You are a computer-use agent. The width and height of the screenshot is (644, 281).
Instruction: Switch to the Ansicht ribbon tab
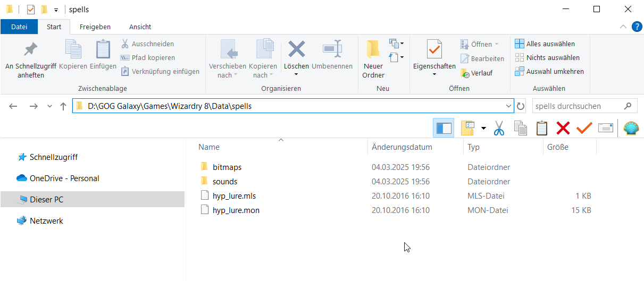click(x=140, y=27)
